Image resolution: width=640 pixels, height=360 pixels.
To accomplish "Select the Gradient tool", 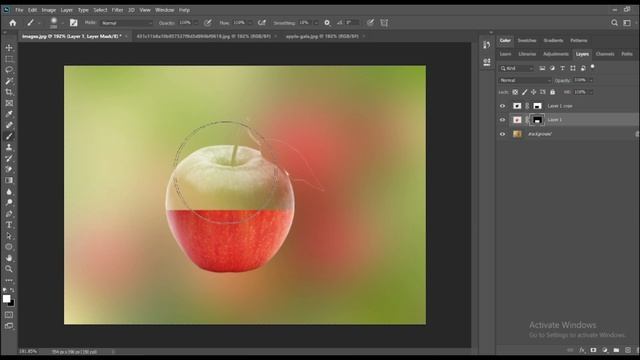I will coord(9,180).
